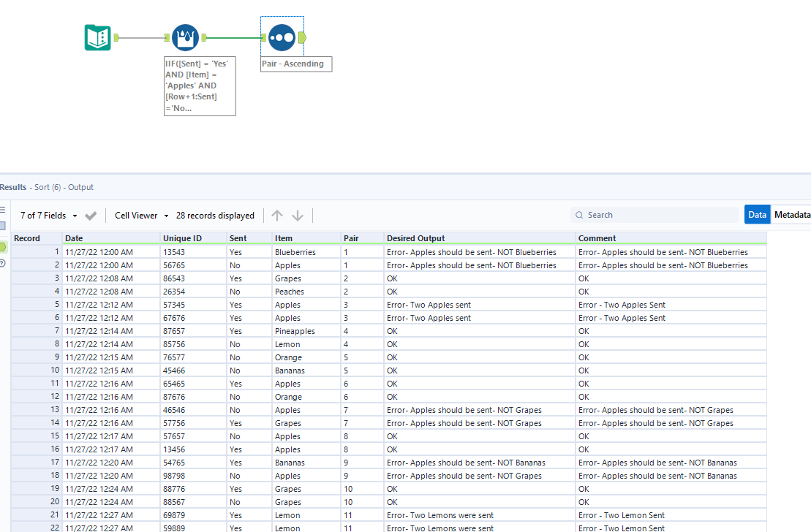Image resolution: width=811 pixels, height=532 pixels.
Task: Click the up arrow to go to previous record
Action: 277,215
